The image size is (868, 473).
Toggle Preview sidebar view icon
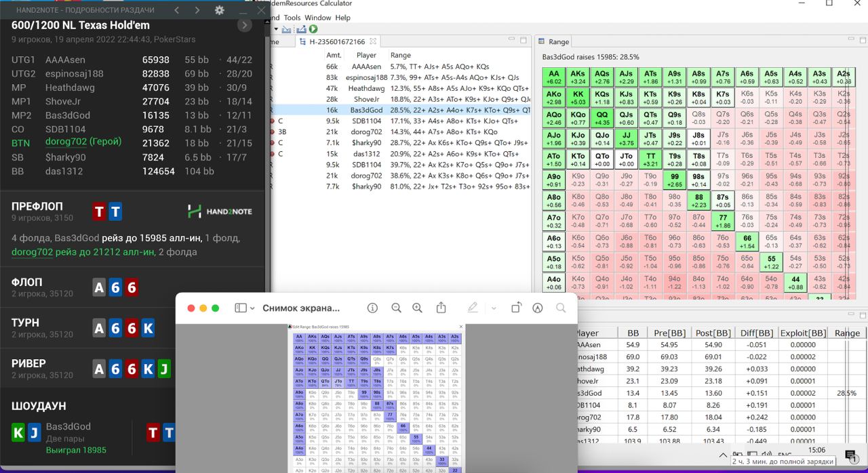click(241, 308)
